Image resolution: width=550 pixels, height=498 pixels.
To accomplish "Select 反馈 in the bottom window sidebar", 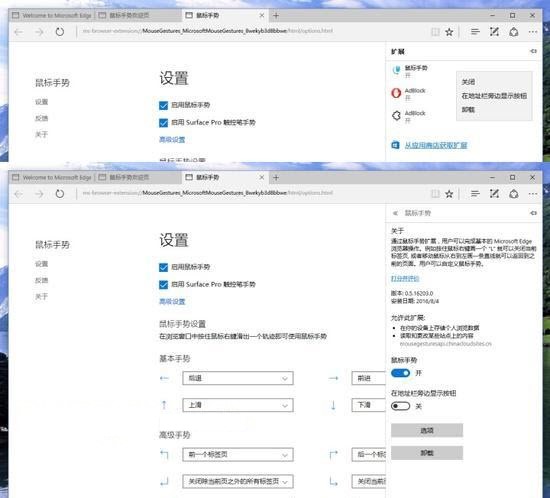I will point(41,280).
